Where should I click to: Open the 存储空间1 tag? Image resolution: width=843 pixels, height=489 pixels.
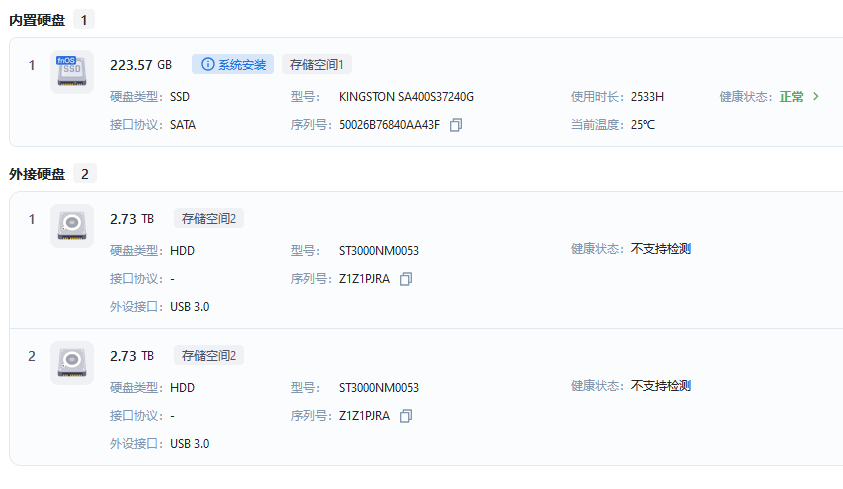(x=317, y=64)
